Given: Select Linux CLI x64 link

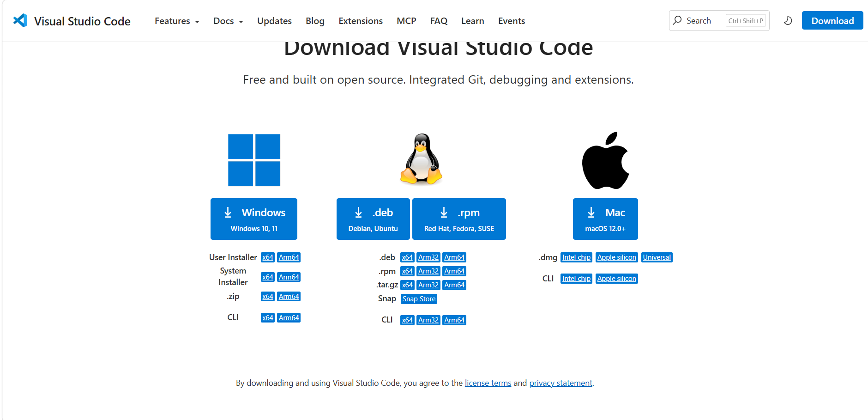Looking at the screenshot, I should (x=407, y=320).
